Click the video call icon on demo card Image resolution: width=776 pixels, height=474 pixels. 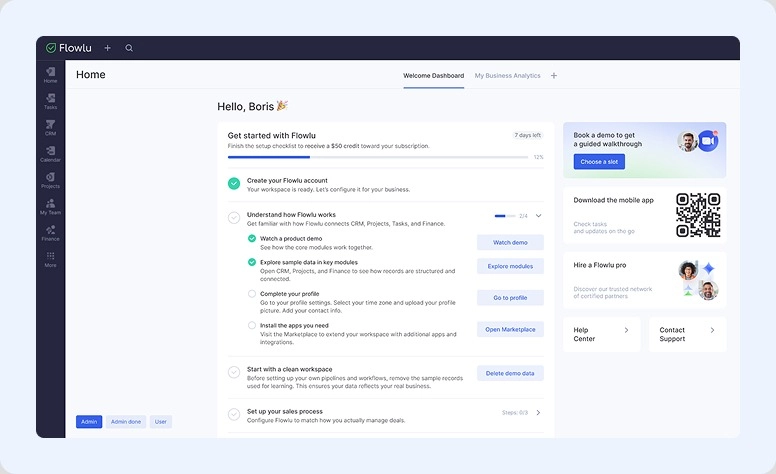click(x=708, y=141)
